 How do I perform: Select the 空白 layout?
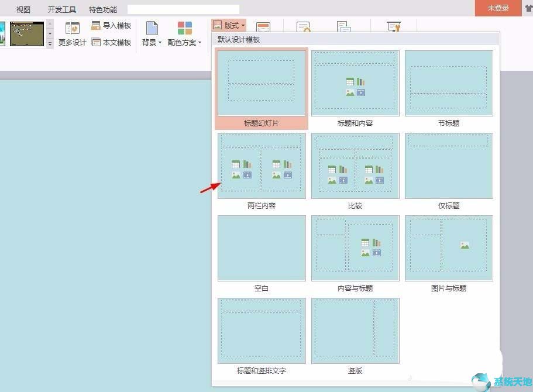[262, 253]
